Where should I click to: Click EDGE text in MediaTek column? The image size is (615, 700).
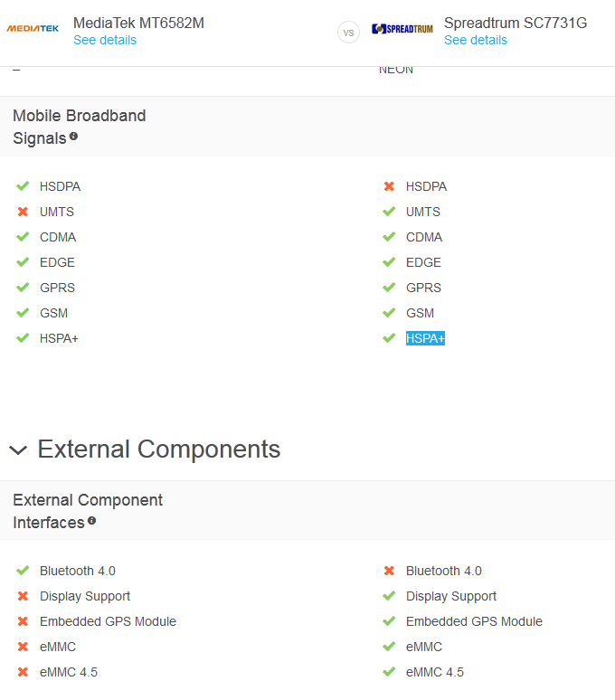[x=57, y=262]
